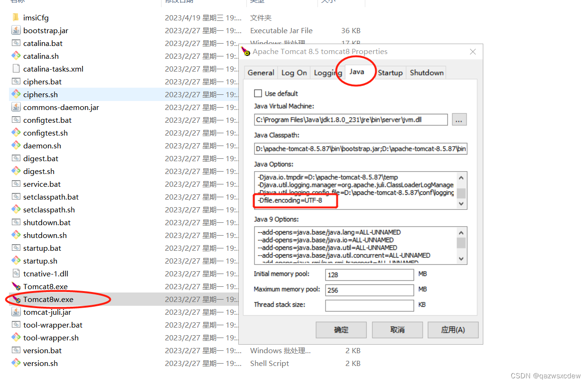Click the Tomcat Properties dialog title icon
Image resolution: width=588 pixels, height=384 pixels.
[x=245, y=51]
